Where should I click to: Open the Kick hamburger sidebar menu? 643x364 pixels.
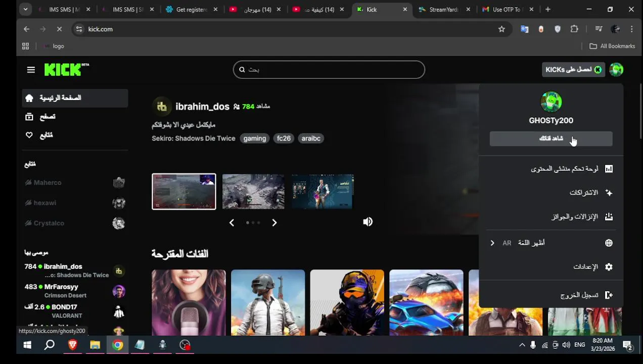click(x=31, y=70)
